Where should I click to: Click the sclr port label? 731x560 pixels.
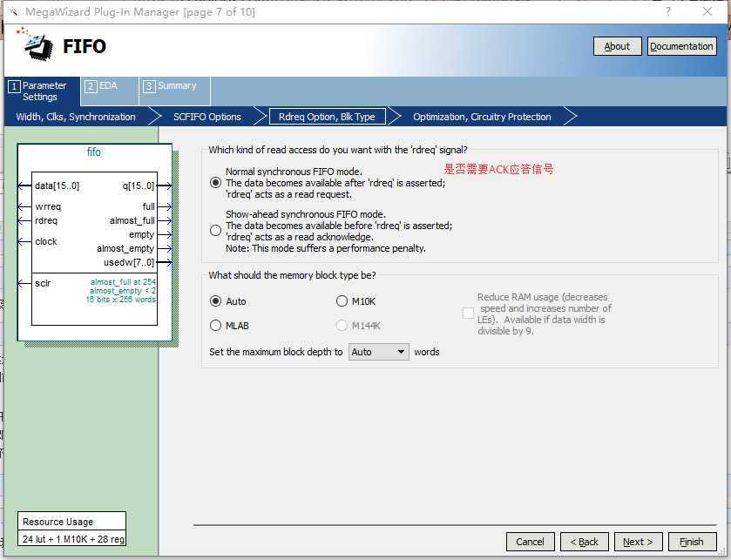click(43, 283)
